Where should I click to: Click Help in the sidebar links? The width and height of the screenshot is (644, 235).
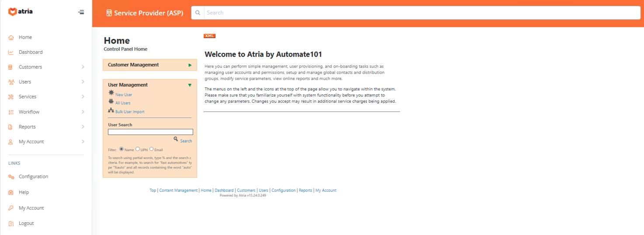24,193
